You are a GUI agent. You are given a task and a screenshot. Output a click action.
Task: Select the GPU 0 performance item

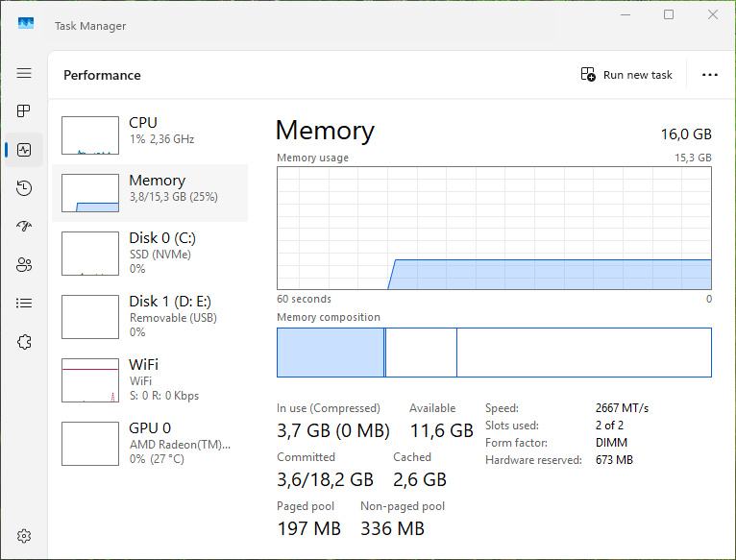pyautogui.click(x=150, y=444)
